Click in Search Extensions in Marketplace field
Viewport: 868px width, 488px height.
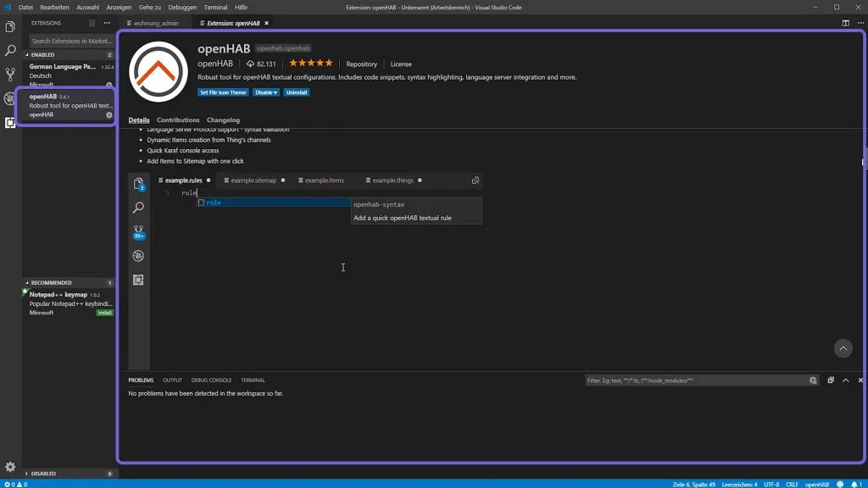(x=71, y=41)
